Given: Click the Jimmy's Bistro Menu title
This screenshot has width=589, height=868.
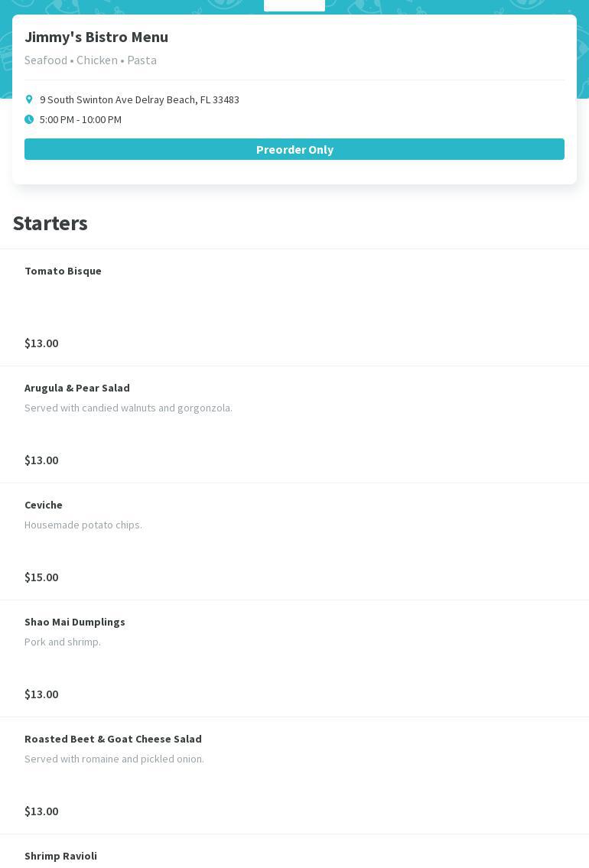Looking at the screenshot, I should click(x=96, y=37).
